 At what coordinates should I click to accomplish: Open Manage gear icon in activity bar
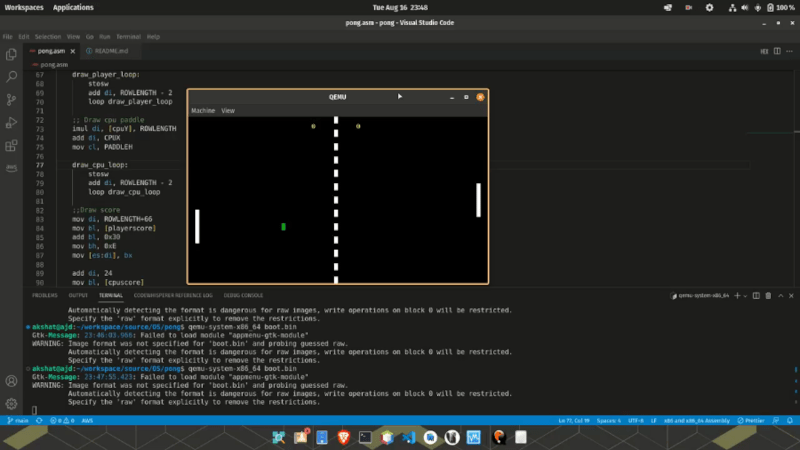(x=11, y=404)
